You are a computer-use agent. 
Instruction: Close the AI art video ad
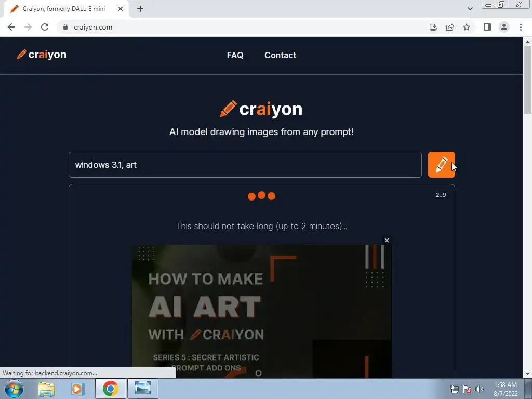point(387,240)
